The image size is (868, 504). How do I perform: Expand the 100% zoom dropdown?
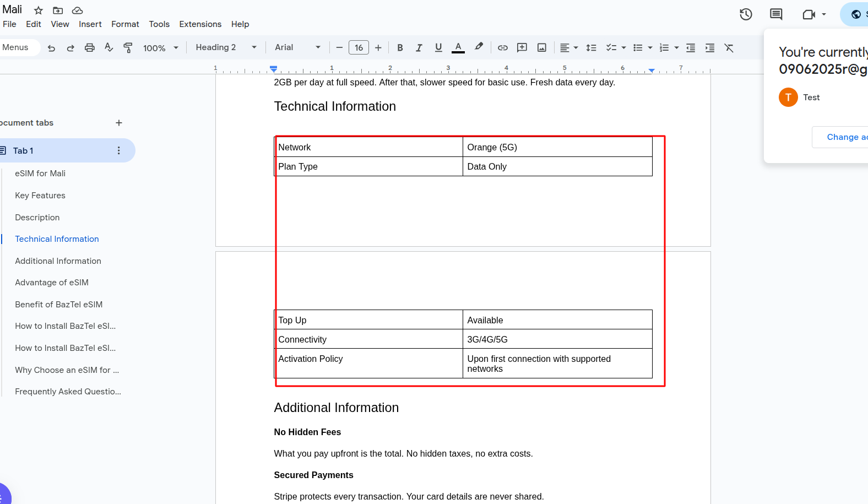[x=160, y=48]
